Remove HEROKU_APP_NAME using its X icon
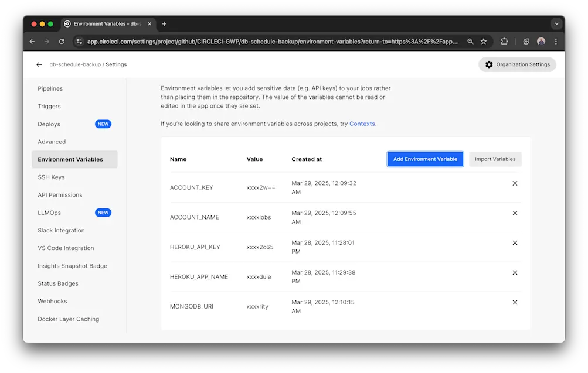Viewport: 588px width, 373px height. (x=515, y=273)
